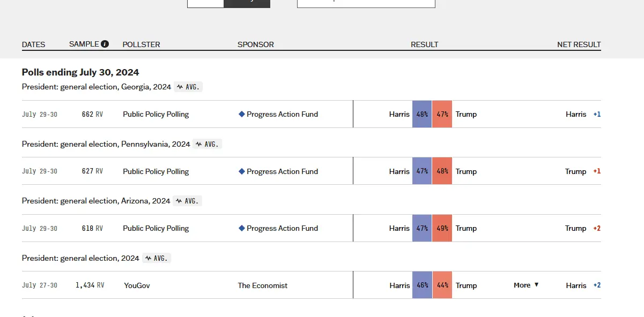This screenshot has width=644, height=317.
Task: Open Public Policy Polling link for Arizona
Action: (156, 228)
